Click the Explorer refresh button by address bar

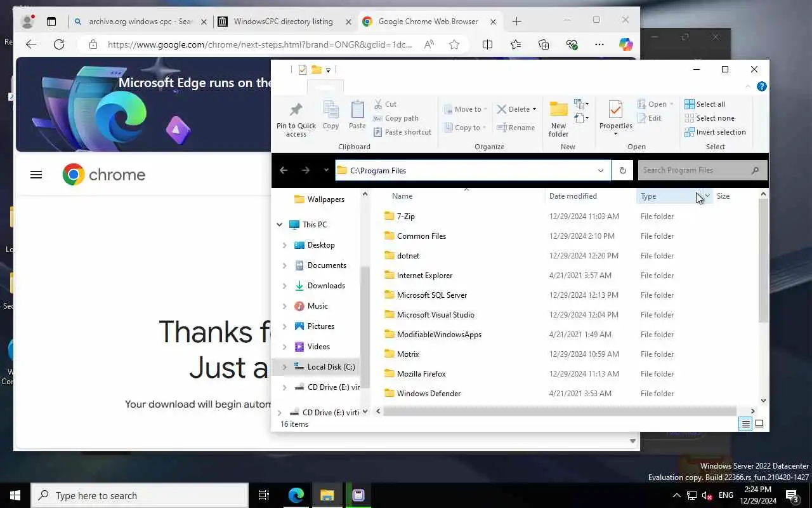[x=622, y=170]
